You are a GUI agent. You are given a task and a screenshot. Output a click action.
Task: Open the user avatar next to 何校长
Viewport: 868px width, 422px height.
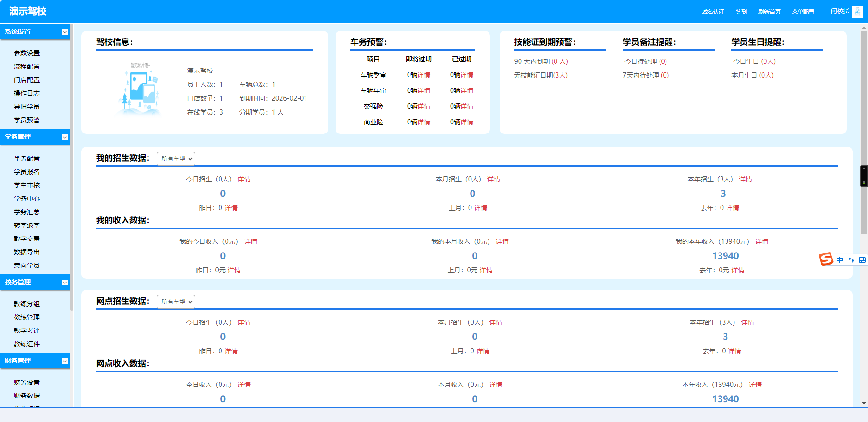[858, 12]
